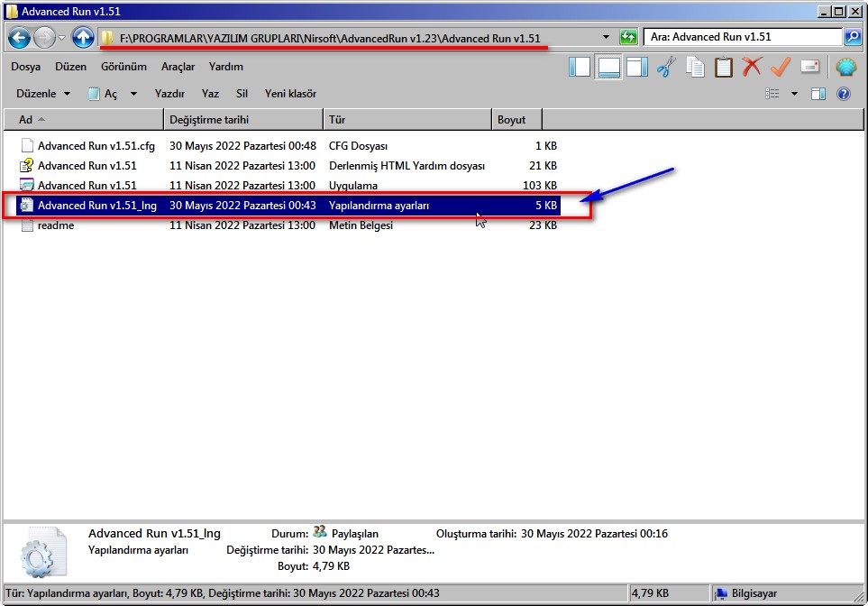This screenshot has height=606, width=868.
Task: Click the CFG Dosyası type cell
Action: (358, 146)
